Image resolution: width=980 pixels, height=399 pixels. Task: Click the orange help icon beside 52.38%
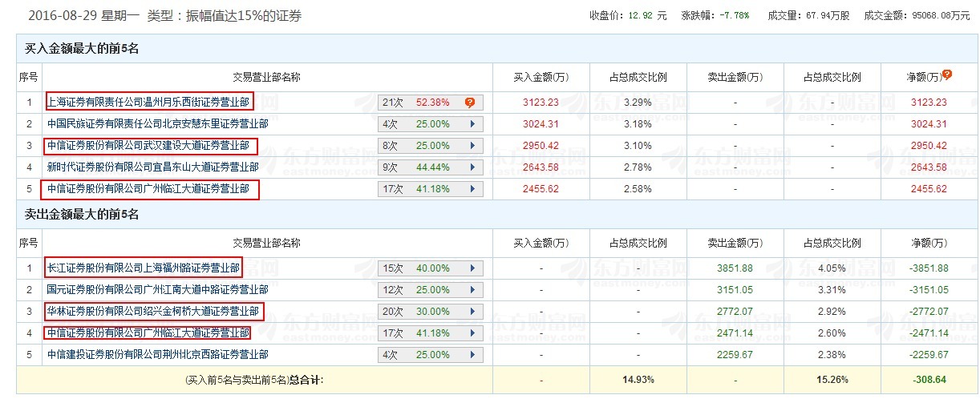(469, 103)
